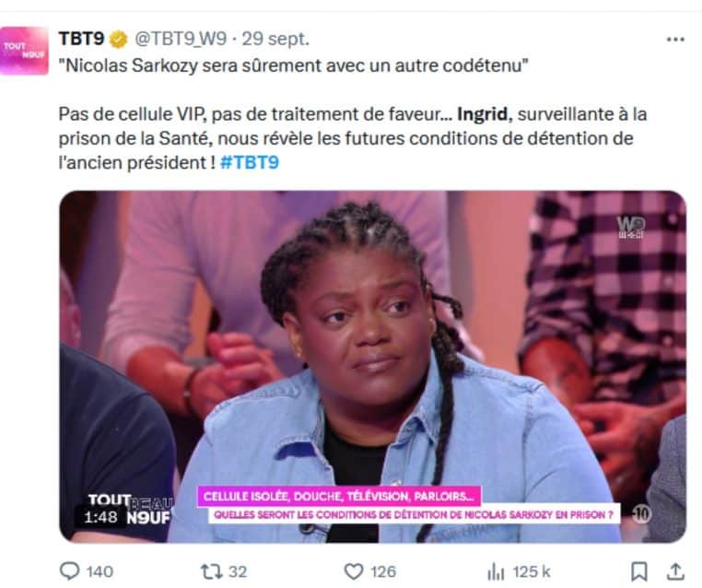
Task: Click the 1:48 video duration label
Action: 100,517
